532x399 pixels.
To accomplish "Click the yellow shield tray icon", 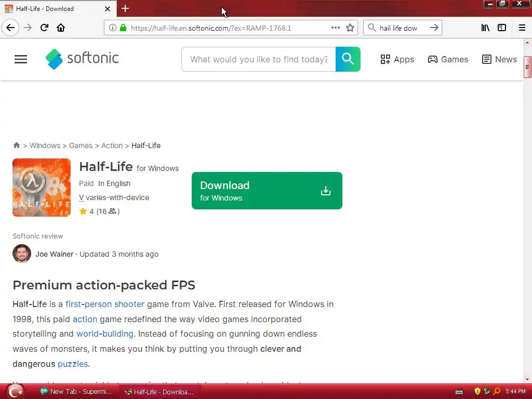I will coord(477,392).
